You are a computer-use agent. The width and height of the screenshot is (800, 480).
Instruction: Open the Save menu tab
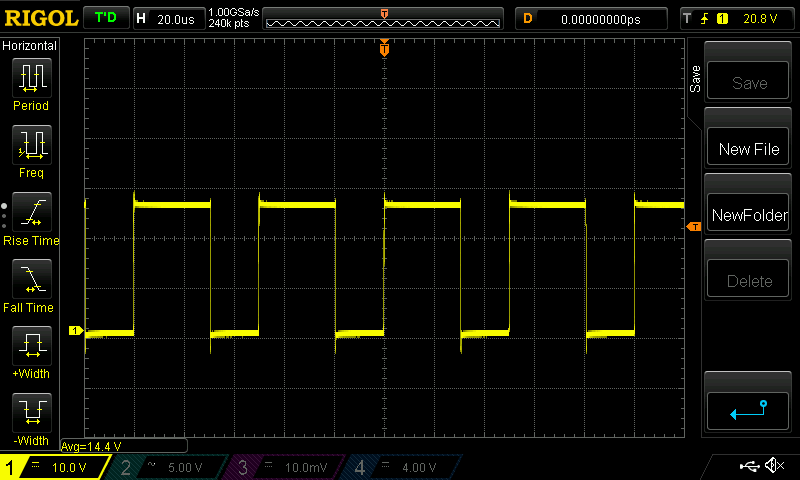click(x=696, y=80)
